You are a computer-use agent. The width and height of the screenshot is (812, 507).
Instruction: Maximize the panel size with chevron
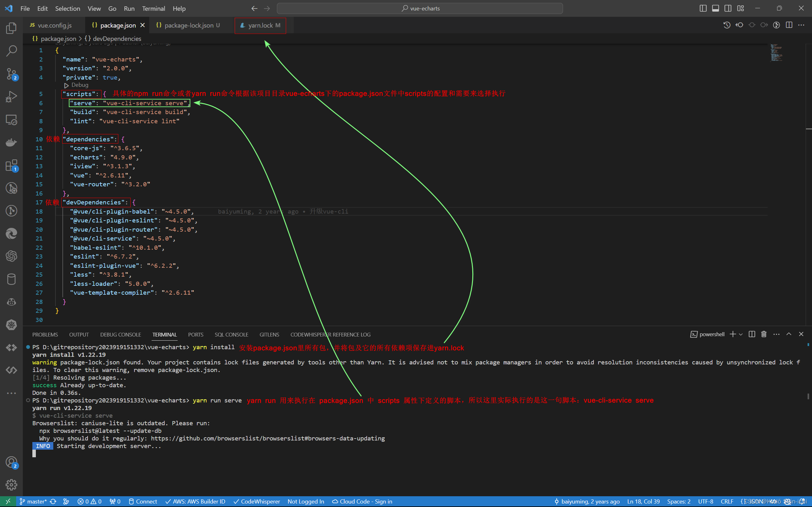[789, 334]
